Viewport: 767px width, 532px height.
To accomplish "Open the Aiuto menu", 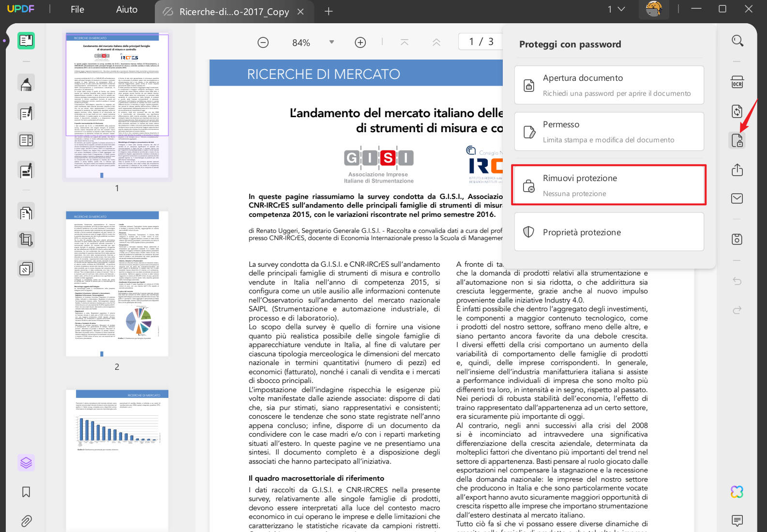I will coord(127,9).
